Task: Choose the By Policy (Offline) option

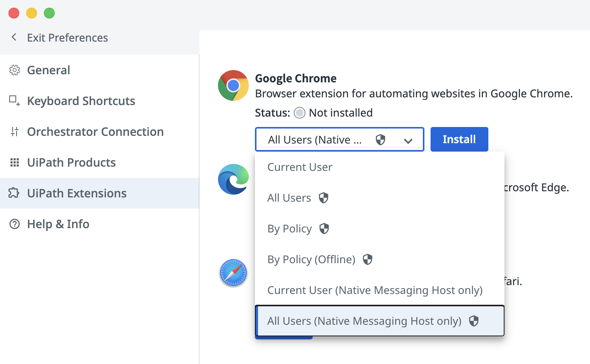Action: click(x=380, y=259)
